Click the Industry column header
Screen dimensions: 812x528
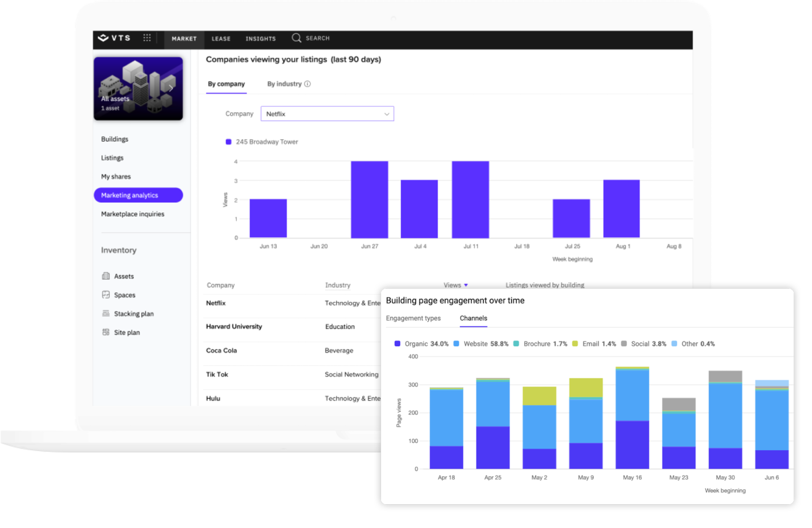tap(338, 285)
